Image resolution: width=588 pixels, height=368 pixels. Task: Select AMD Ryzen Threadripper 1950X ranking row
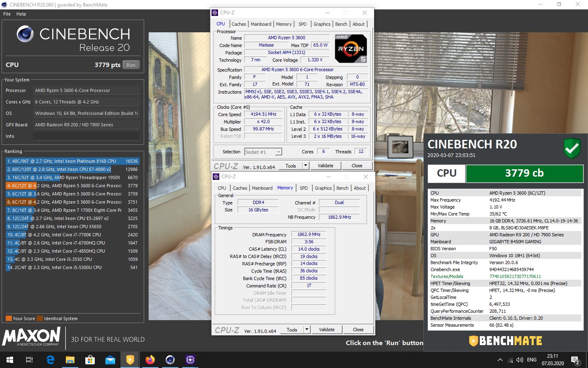pyautogui.click(x=72, y=177)
